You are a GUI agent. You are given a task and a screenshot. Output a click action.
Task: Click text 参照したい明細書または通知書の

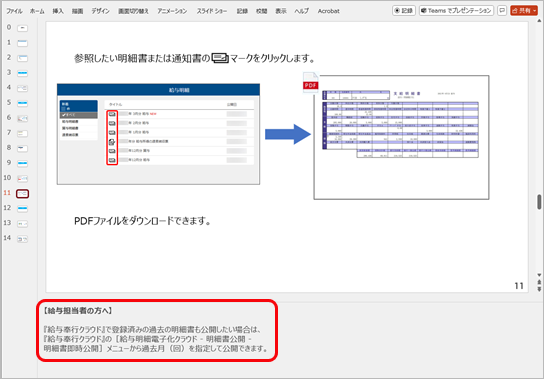pyautogui.click(x=142, y=58)
